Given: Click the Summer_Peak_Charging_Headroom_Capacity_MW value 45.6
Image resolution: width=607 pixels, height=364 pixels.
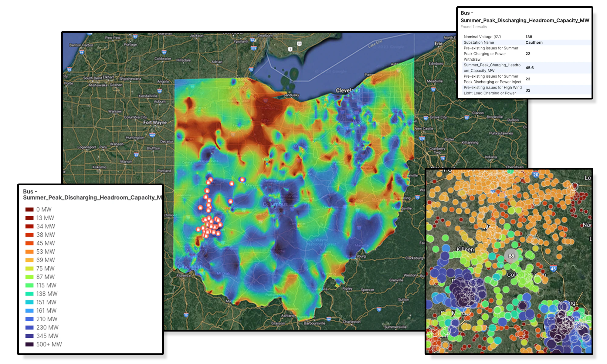Looking at the screenshot, I should click(x=529, y=68).
